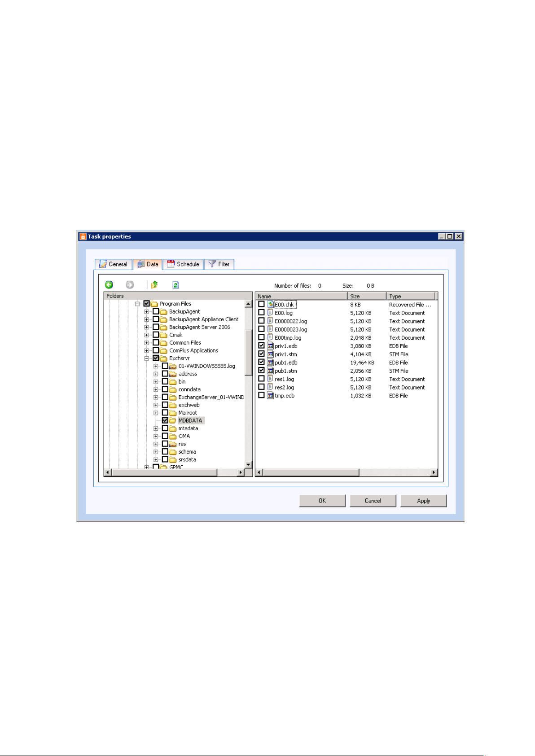
Task: Click the tmp.edb file icon
Action: 271,395
